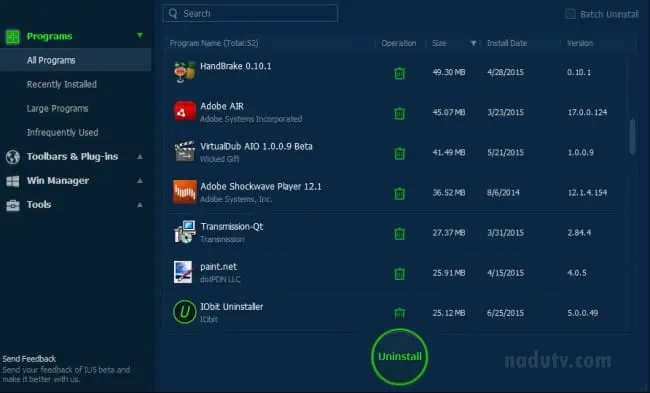The height and width of the screenshot is (393, 650).
Task: Open the Win Manager category
Action: pyautogui.click(x=58, y=181)
